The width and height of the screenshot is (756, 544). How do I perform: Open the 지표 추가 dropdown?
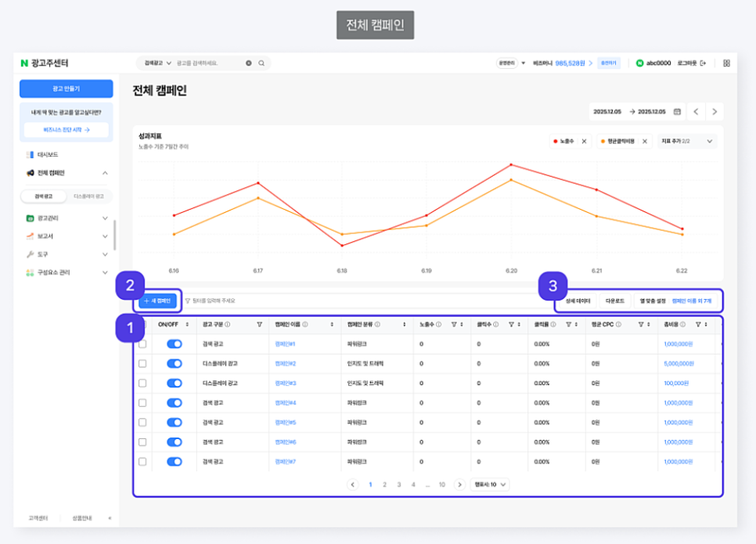click(686, 142)
